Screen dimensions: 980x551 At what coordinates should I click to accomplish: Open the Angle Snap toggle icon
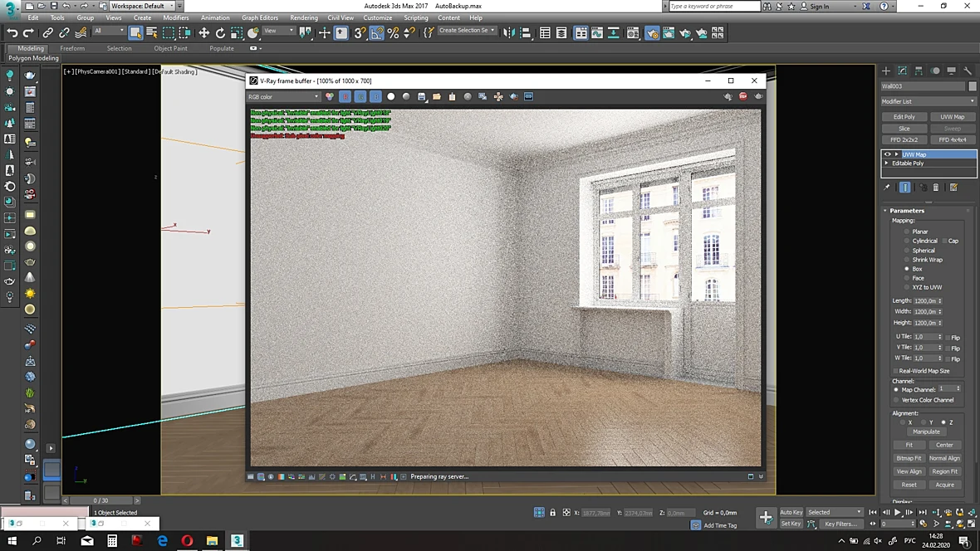click(x=376, y=33)
